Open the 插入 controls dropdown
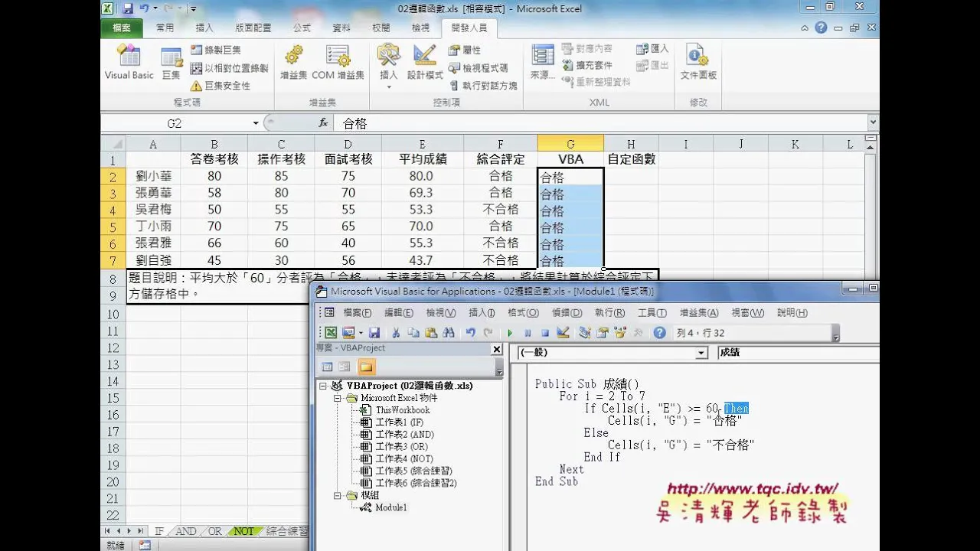The width and height of the screenshot is (980, 551). point(389,65)
